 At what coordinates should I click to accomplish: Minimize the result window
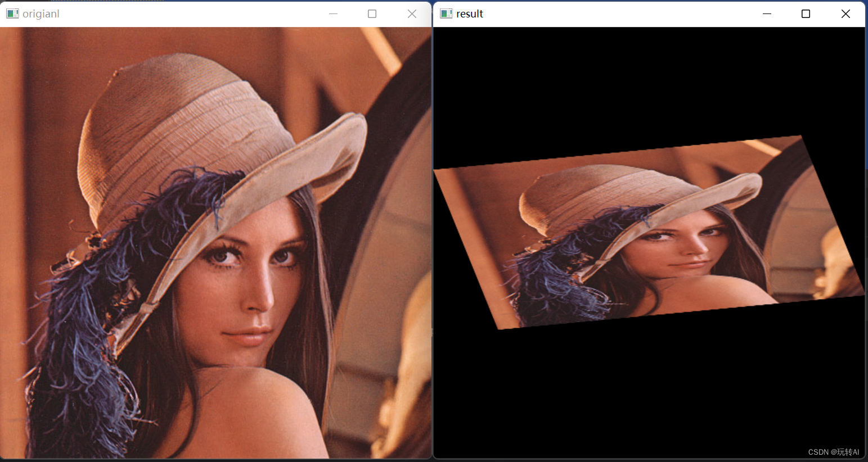(x=767, y=13)
